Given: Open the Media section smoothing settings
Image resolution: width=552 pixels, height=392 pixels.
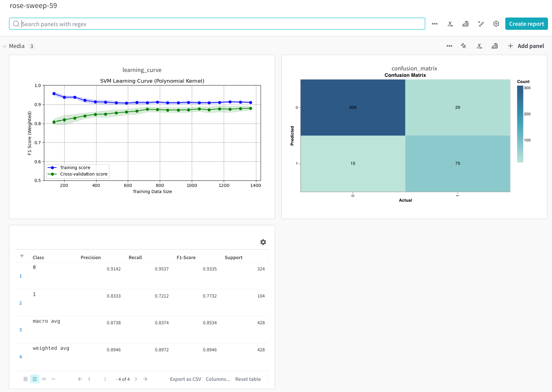Looking at the screenshot, I should click(x=495, y=46).
